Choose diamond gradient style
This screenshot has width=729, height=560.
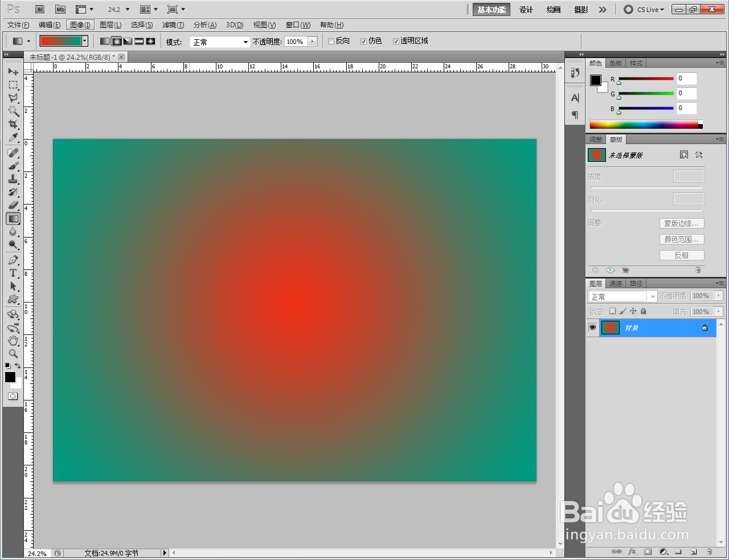coord(150,41)
